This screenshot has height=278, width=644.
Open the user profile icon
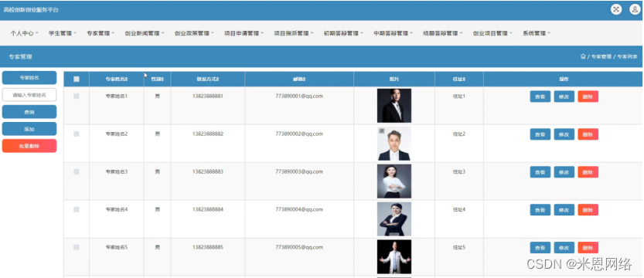coord(635,9)
